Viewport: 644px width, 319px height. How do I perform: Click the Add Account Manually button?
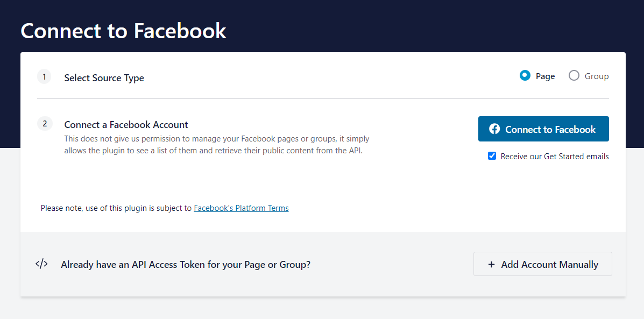542,264
